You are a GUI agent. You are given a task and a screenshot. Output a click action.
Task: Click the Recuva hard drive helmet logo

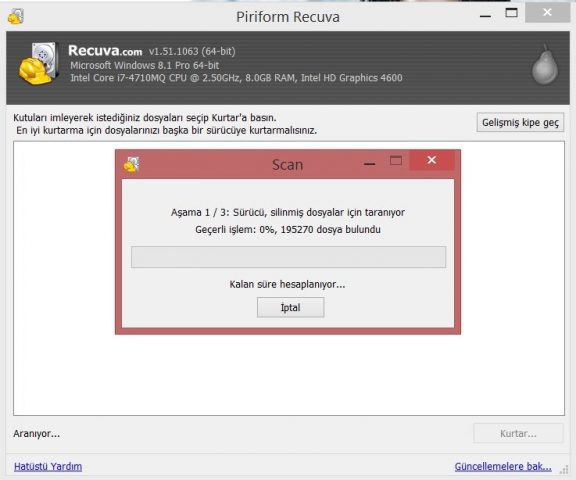tap(39, 63)
